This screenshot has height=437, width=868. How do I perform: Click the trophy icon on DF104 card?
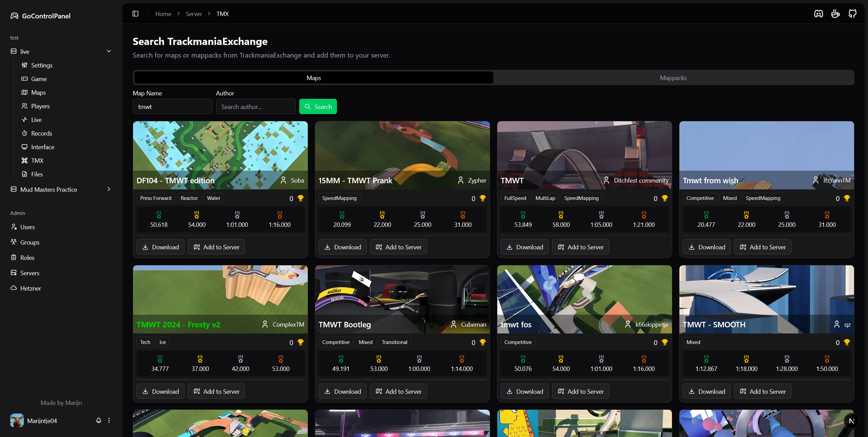301,198
